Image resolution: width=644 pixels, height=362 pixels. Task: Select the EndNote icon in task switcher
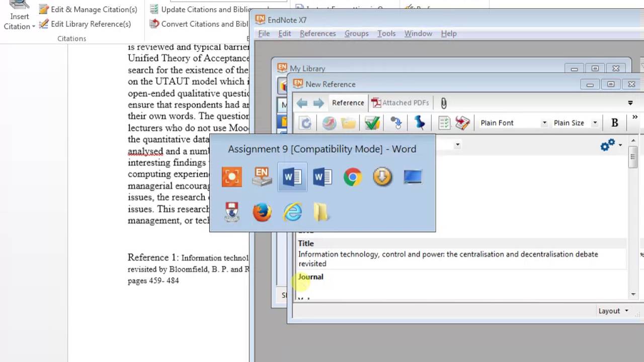point(262,177)
